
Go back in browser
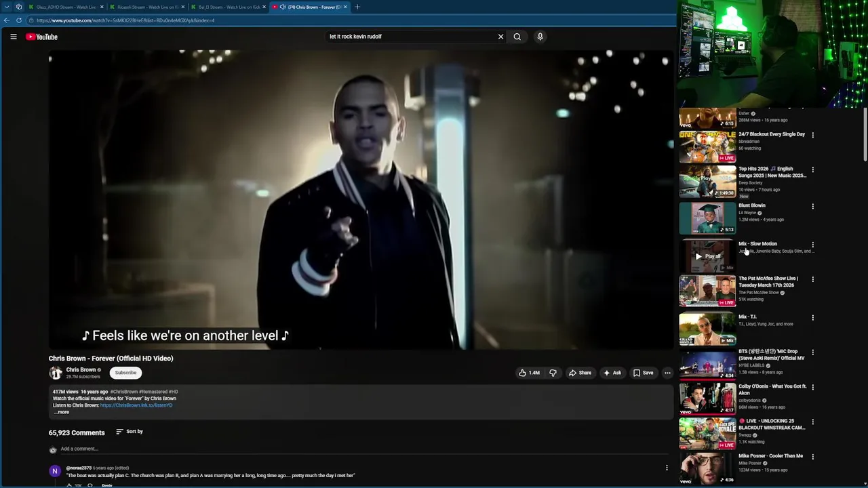point(7,20)
